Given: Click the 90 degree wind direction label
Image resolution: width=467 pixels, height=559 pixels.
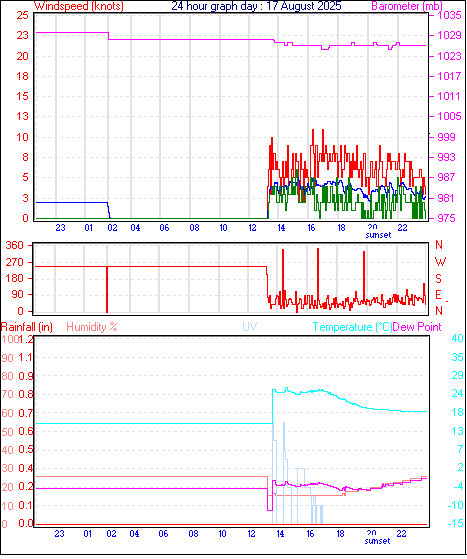Looking at the screenshot, I should (17, 294).
